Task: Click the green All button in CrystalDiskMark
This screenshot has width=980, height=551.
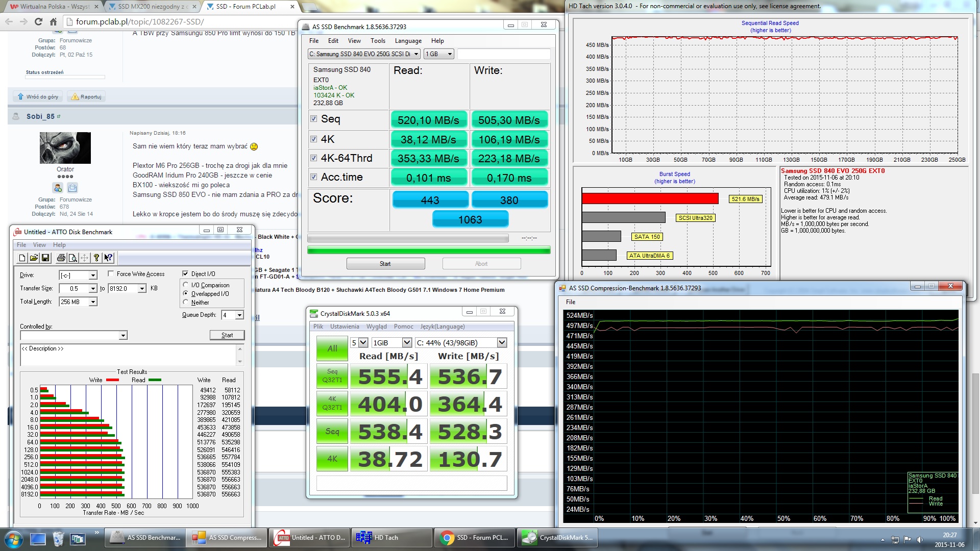Action: [332, 349]
